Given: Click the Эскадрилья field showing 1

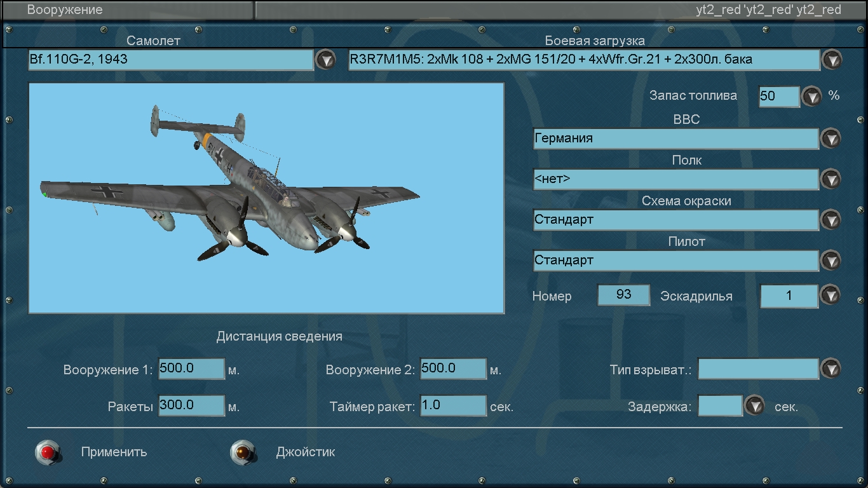Looking at the screenshot, I should pyautogui.click(x=789, y=296).
